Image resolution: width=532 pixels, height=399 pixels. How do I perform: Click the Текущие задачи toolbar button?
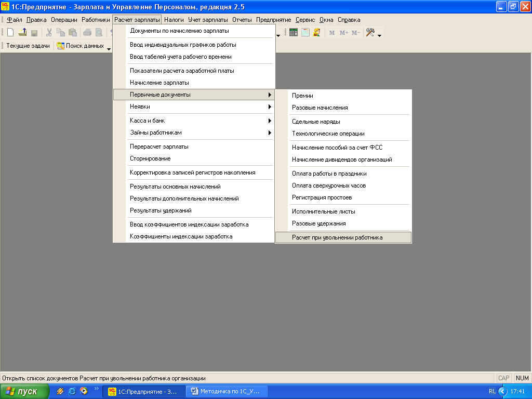[x=28, y=46]
